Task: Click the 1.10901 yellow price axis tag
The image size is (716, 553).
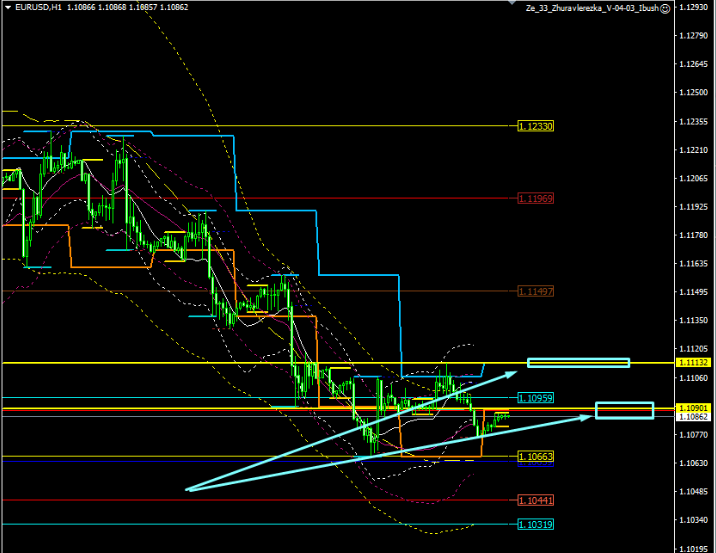Action: [692, 408]
